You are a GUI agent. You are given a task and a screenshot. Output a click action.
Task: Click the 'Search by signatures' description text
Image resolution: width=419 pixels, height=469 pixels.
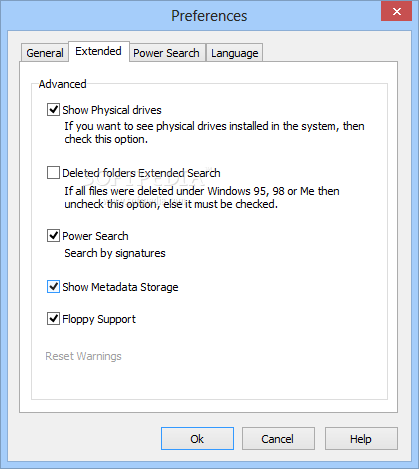tap(115, 253)
